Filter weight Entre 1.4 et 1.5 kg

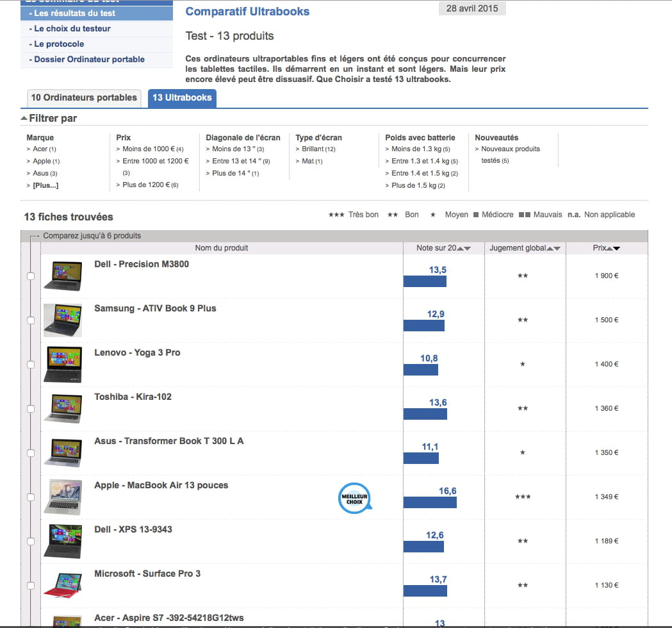(425, 173)
